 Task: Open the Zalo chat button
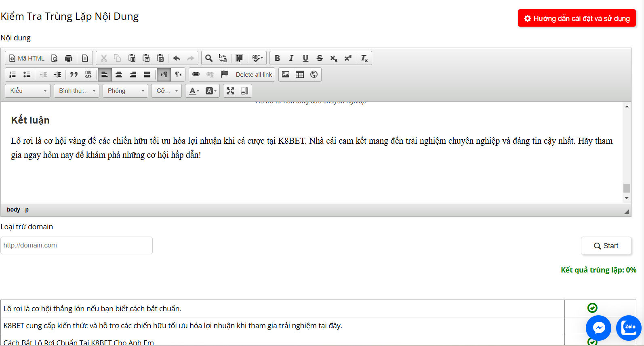(x=629, y=328)
